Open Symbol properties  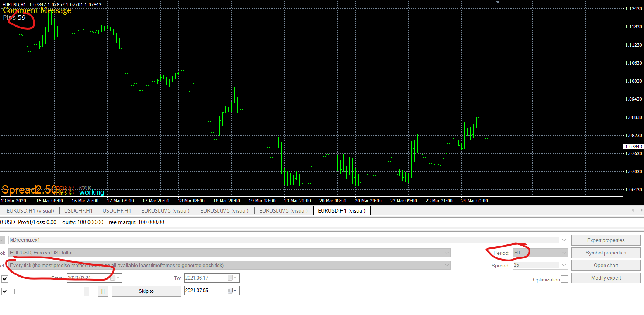pyautogui.click(x=606, y=253)
